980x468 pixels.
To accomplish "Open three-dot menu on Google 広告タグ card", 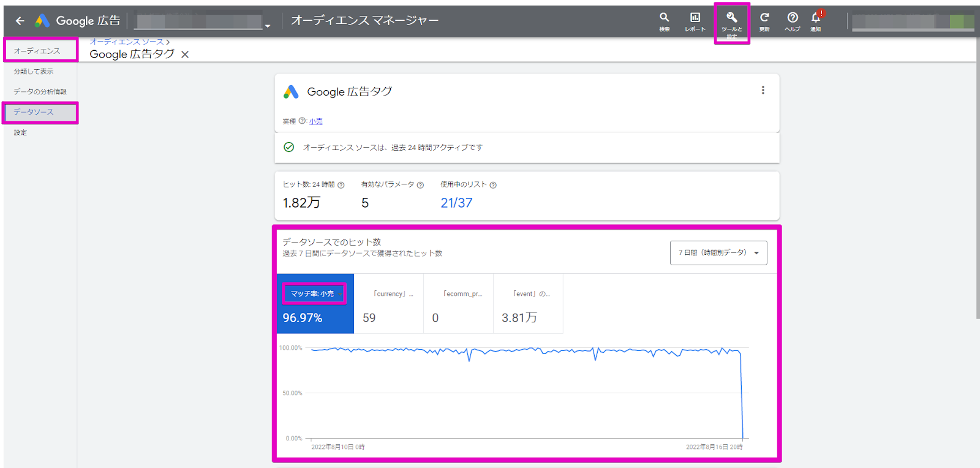I will [x=763, y=90].
